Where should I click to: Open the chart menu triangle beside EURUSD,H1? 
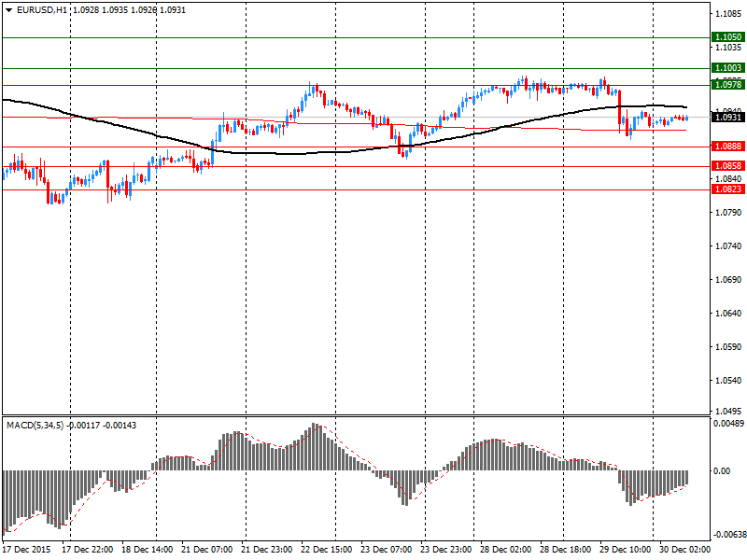click(9, 10)
